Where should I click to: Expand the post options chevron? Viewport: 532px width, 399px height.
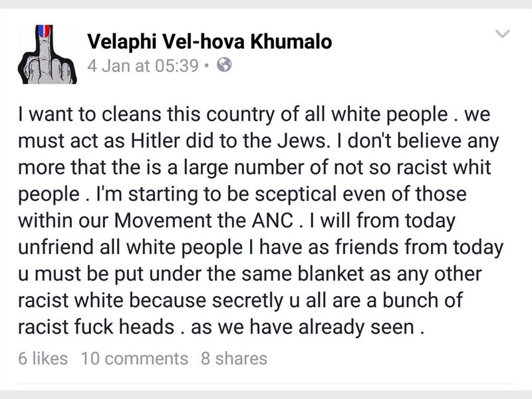[503, 34]
